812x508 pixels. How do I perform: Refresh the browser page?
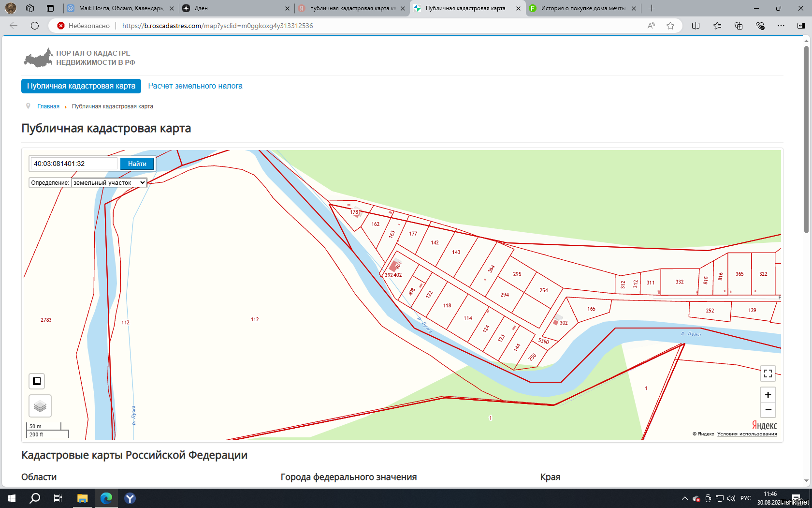(x=35, y=26)
